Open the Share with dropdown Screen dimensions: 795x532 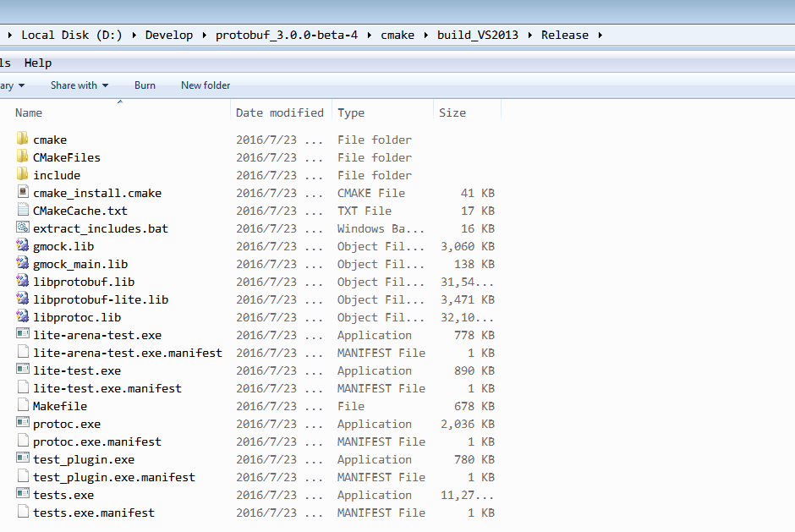[79, 85]
